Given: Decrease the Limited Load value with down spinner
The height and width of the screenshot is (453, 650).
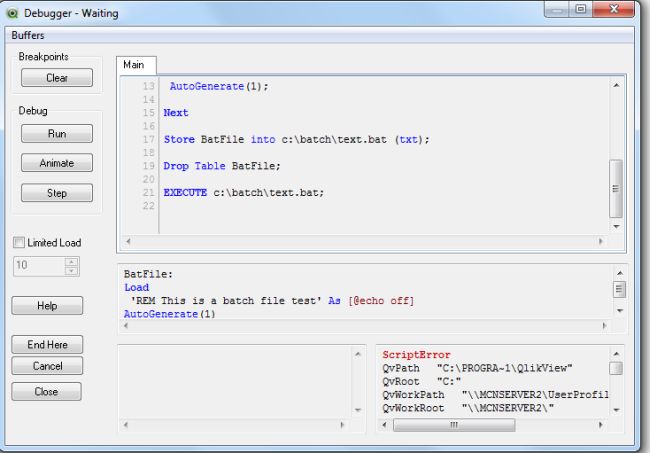Looking at the screenshot, I should click(x=72, y=271).
